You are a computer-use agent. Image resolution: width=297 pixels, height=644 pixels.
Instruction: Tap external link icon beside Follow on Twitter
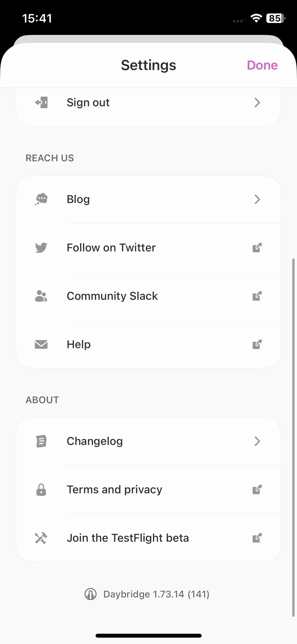(257, 248)
